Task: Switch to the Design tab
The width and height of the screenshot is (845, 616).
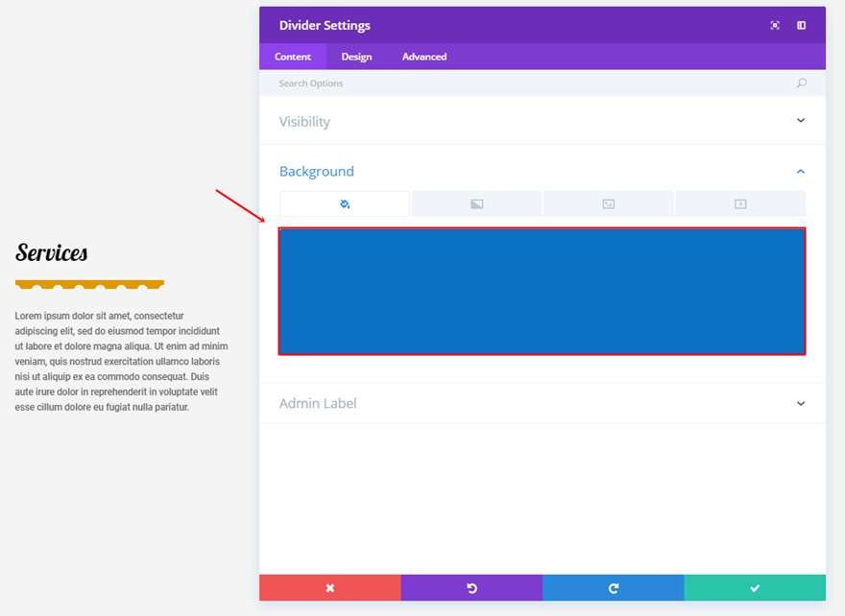Action: click(x=356, y=57)
